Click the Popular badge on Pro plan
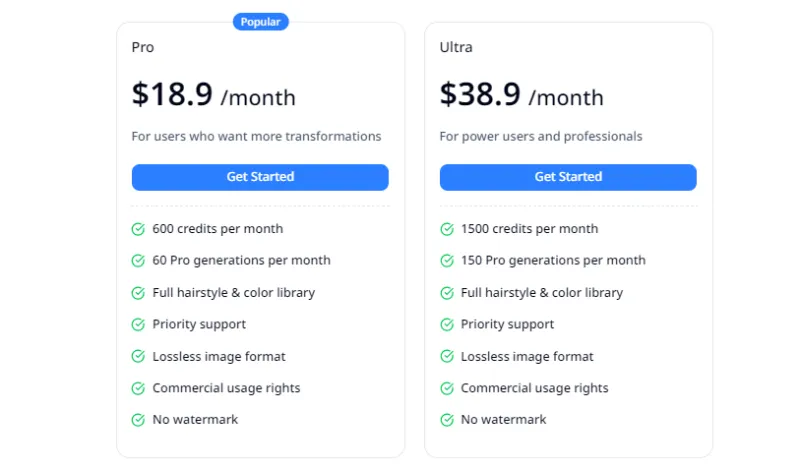This screenshot has width=800, height=469. 261,22
